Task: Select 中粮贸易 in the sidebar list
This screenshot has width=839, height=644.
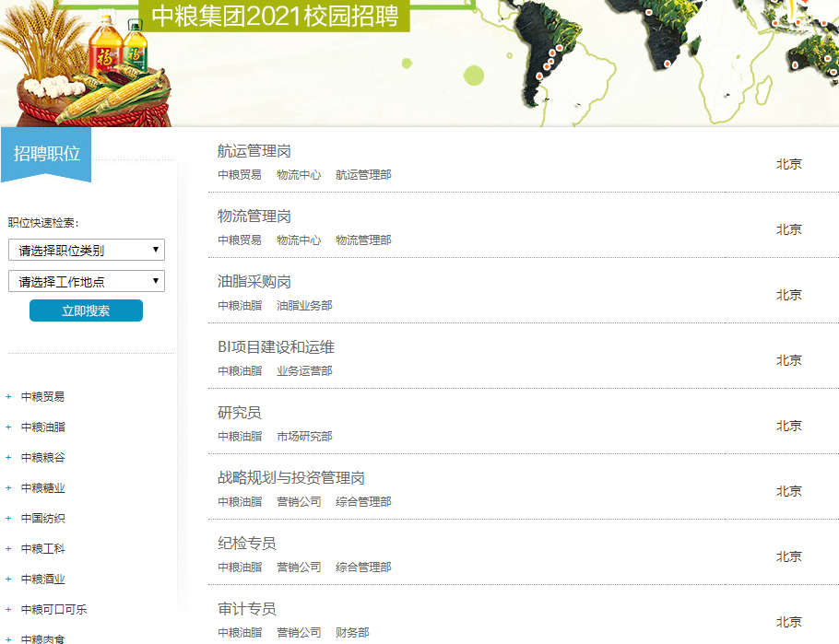Action: point(42,397)
